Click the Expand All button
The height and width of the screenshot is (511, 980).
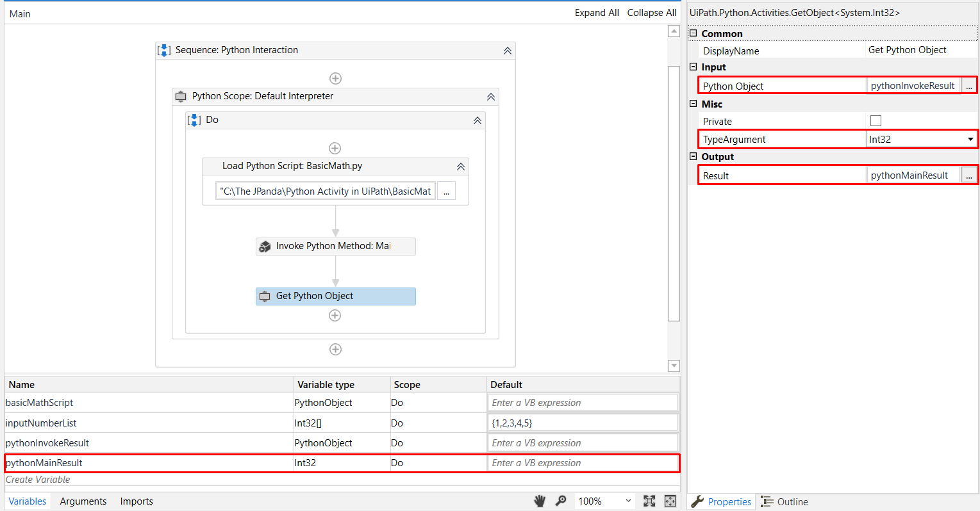tap(596, 12)
